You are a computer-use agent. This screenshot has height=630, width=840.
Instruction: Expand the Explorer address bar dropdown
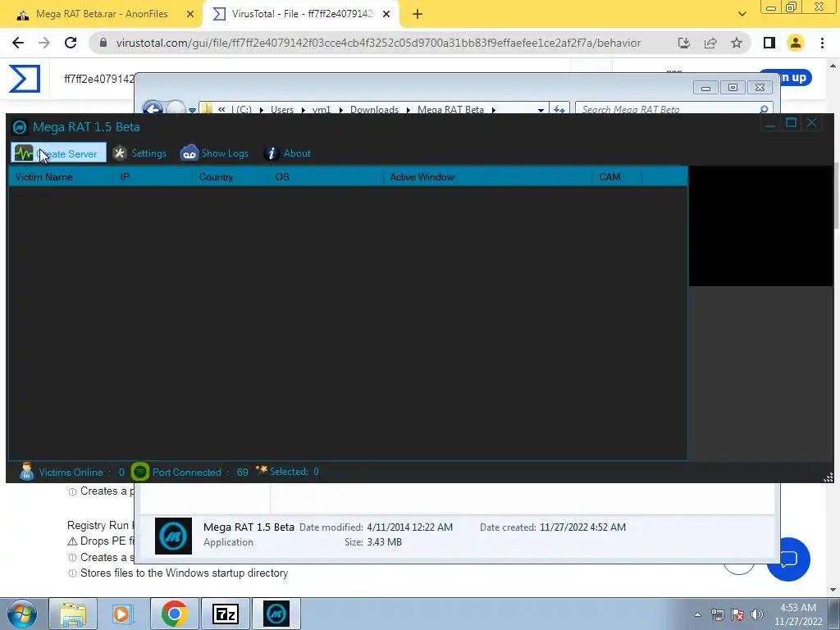pos(541,109)
